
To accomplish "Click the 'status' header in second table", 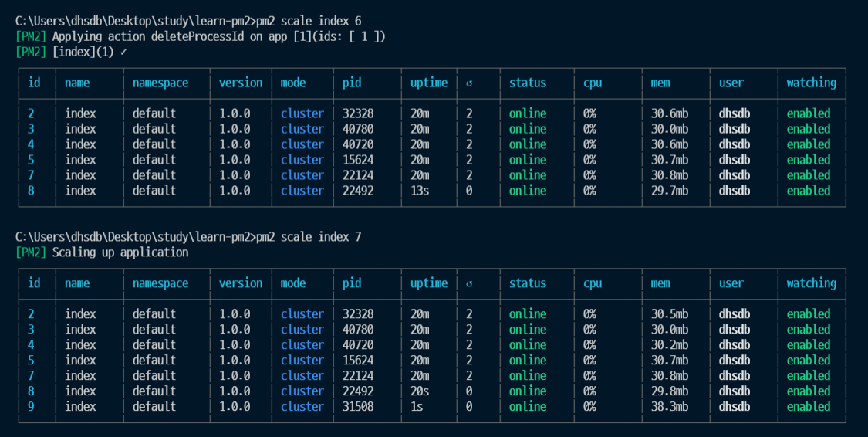I will pos(528,283).
